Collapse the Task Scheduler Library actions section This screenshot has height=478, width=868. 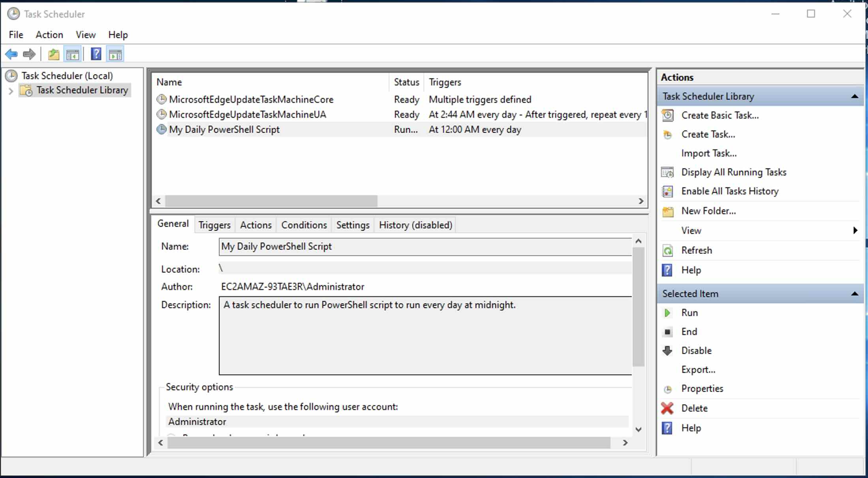(855, 96)
